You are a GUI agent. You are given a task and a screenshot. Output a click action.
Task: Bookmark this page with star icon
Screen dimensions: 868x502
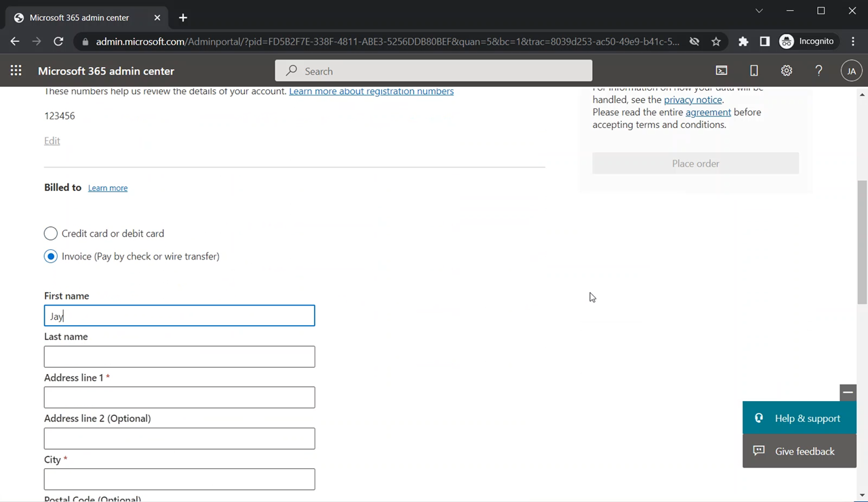click(x=716, y=41)
